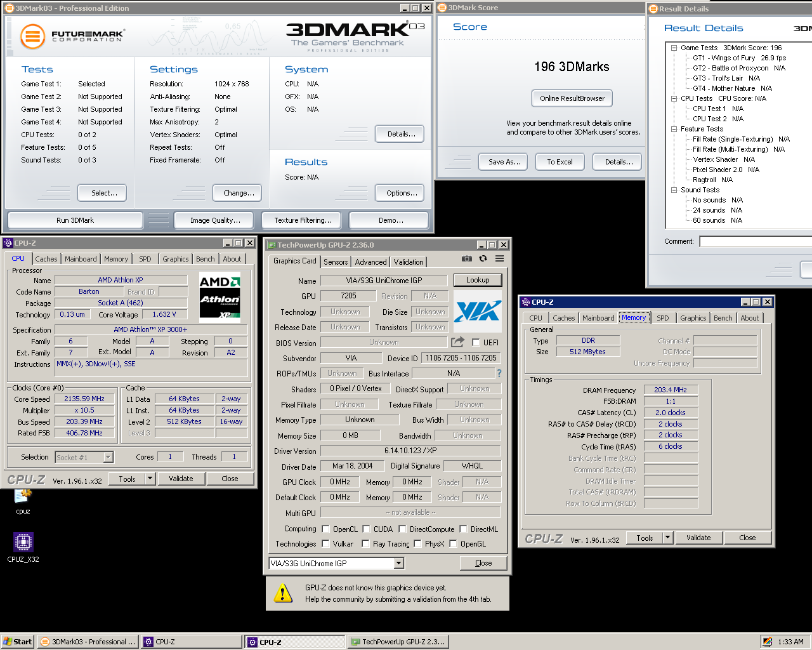Toggle the PhysX checkbox
812x650 pixels.
417,543
